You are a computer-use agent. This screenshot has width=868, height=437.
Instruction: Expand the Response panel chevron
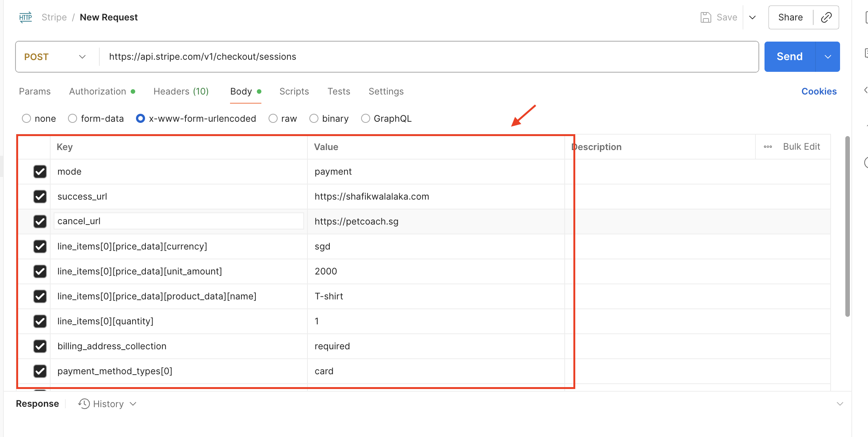coord(840,404)
